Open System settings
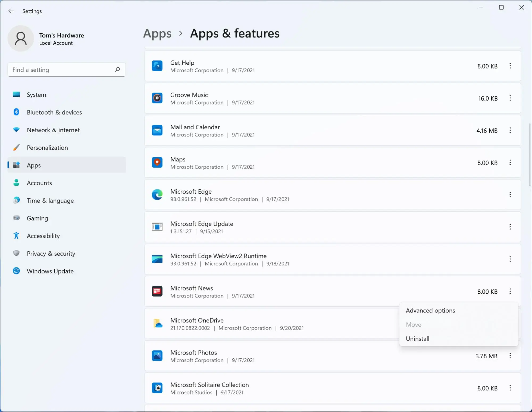 (x=67, y=95)
